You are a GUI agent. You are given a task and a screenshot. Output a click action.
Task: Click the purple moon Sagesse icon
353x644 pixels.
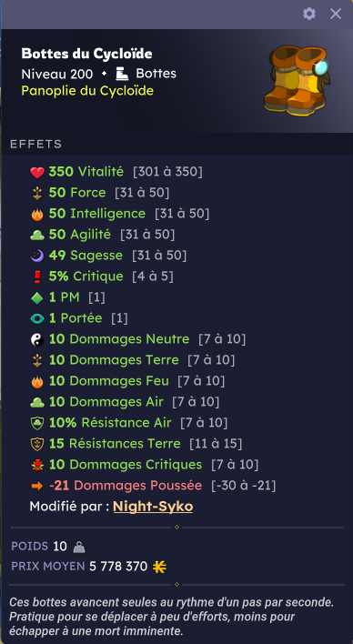coord(37,256)
